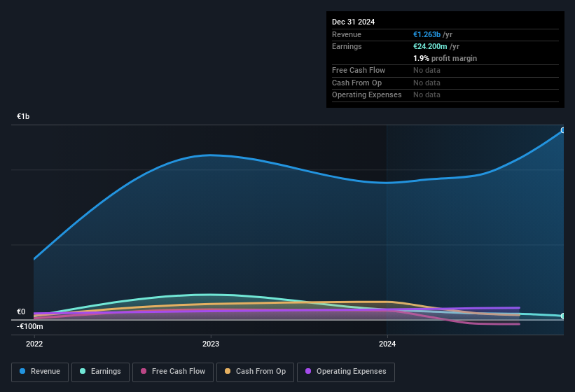The width and height of the screenshot is (575, 392).
Task: Click the €1.263b revenue value
Action: pos(427,34)
